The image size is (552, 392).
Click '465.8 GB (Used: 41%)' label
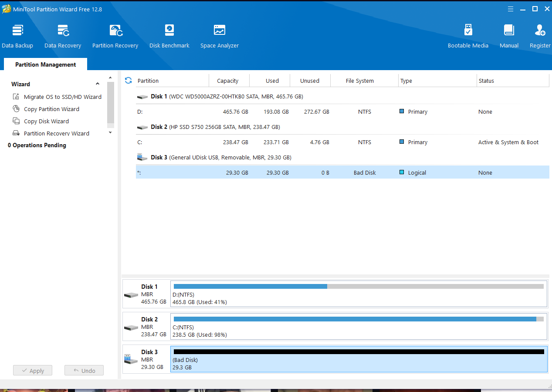tap(200, 302)
